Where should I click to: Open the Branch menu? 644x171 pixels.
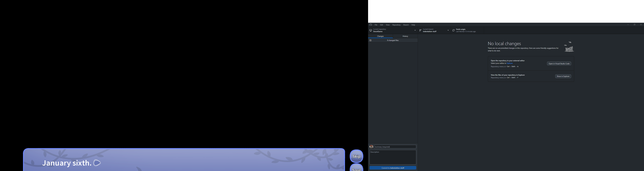click(x=406, y=25)
